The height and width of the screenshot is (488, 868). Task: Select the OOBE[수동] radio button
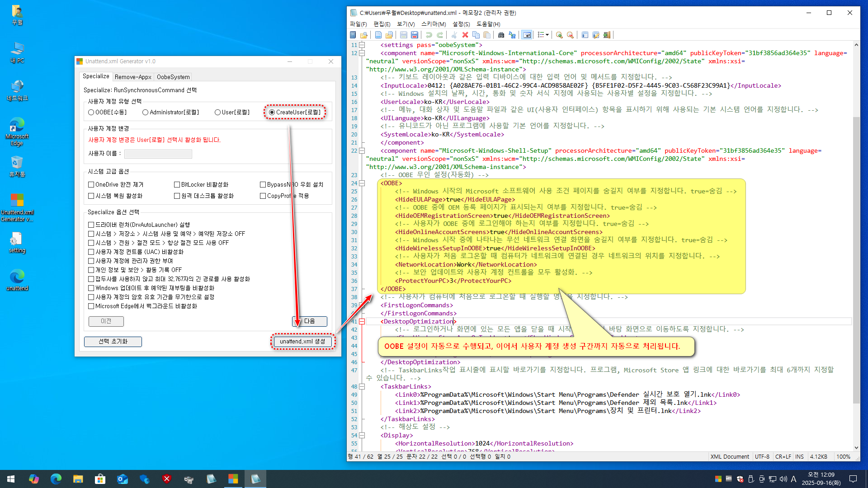[x=91, y=113]
